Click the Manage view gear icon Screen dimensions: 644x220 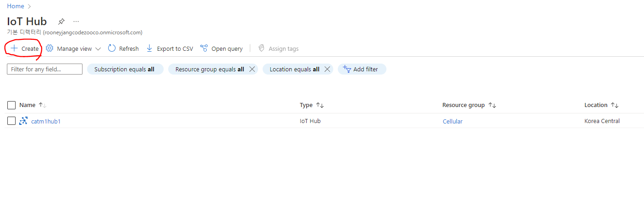pos(50,48)
